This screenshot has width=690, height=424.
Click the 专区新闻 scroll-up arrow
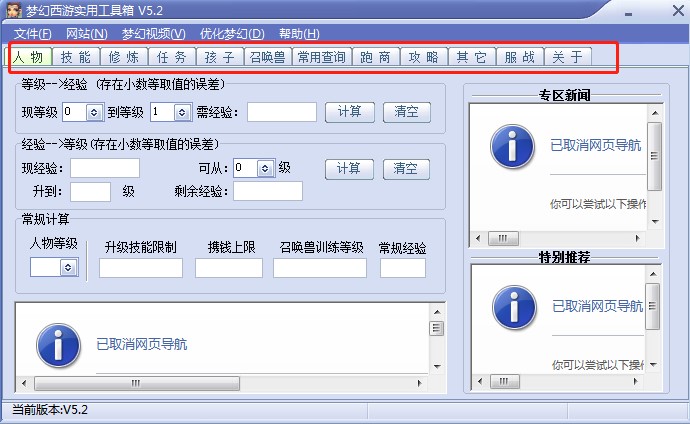click(655, 113)
